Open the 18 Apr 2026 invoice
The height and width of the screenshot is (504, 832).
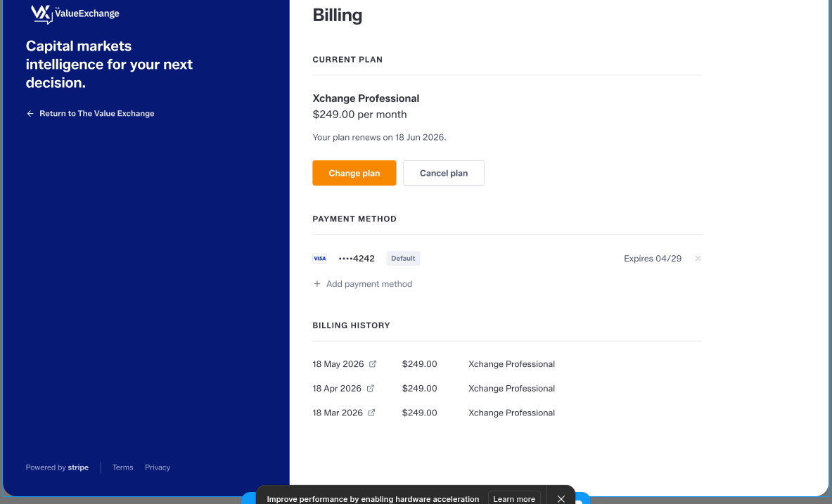pyautogui.click(x=337, y=388)
